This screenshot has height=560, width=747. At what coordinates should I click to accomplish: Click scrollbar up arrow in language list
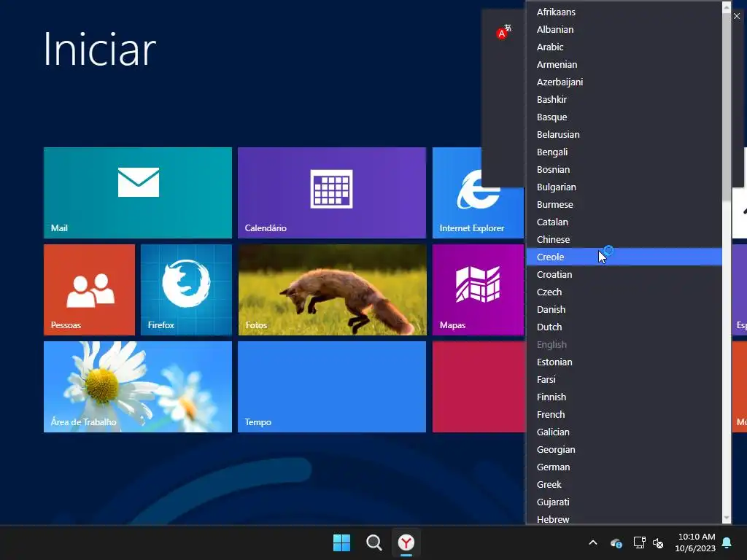[x=727, y=6]
